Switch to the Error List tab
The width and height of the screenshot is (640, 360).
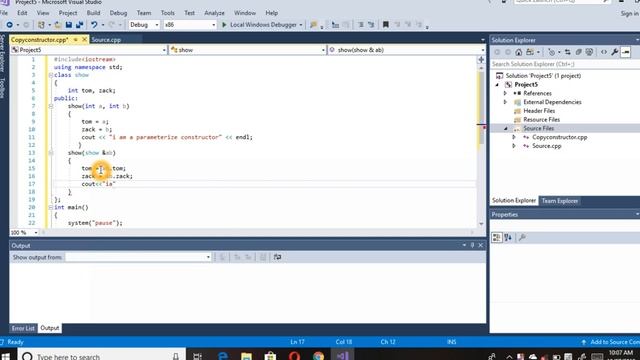pos(23,328)
